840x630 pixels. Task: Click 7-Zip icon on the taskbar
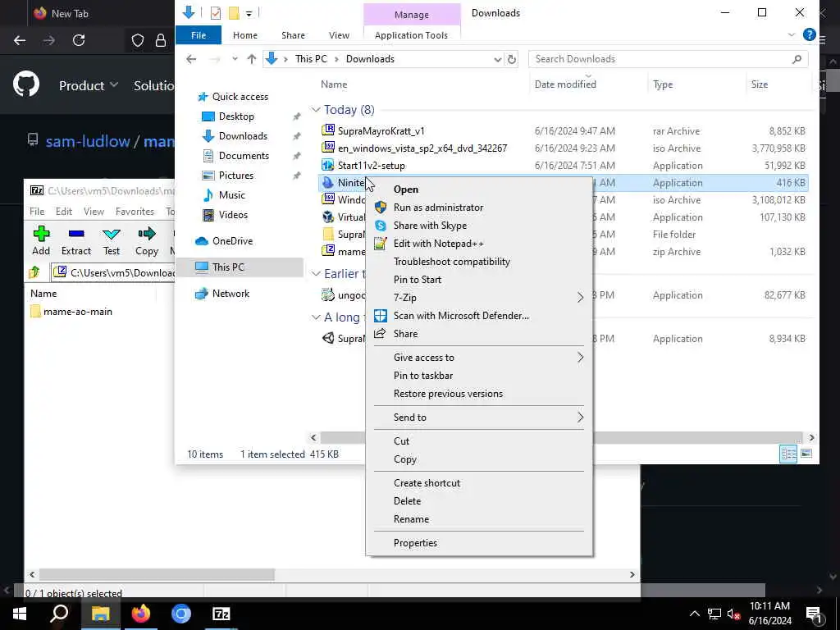221,614
